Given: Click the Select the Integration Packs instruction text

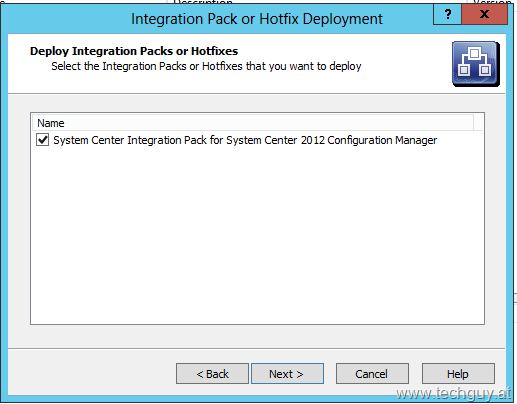Looking at the screenshot, I should click(x=206, y=66).
